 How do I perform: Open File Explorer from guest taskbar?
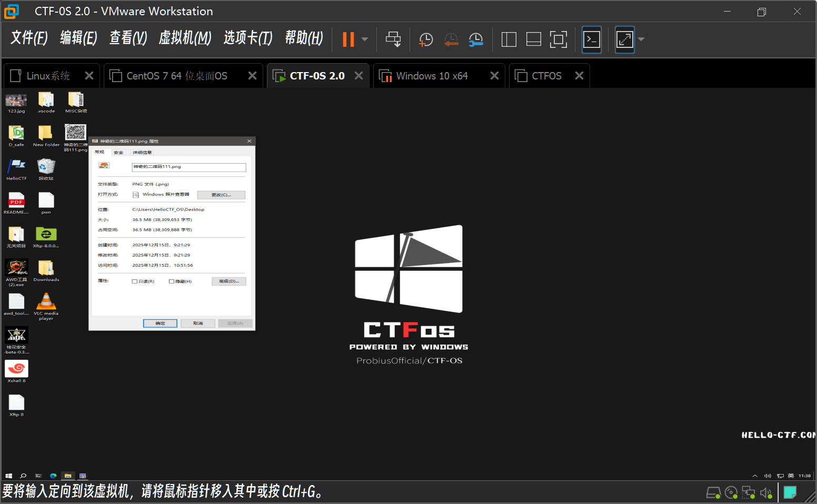68,476
